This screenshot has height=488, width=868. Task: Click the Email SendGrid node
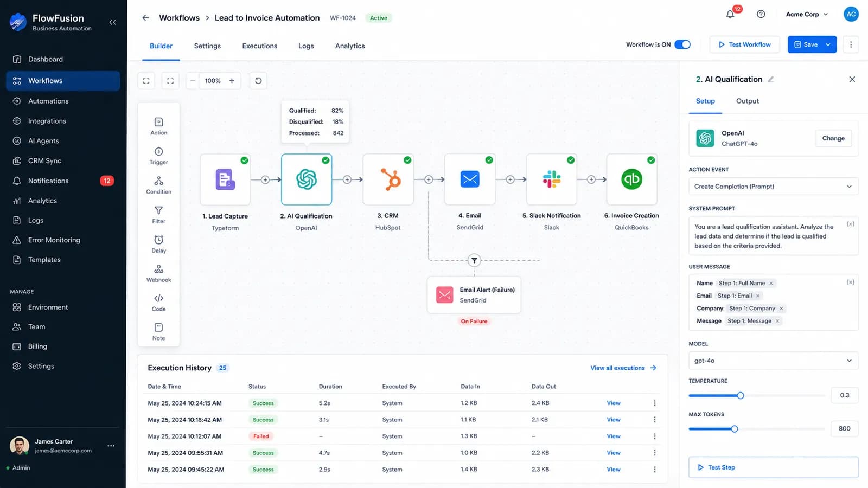point(470,179)
